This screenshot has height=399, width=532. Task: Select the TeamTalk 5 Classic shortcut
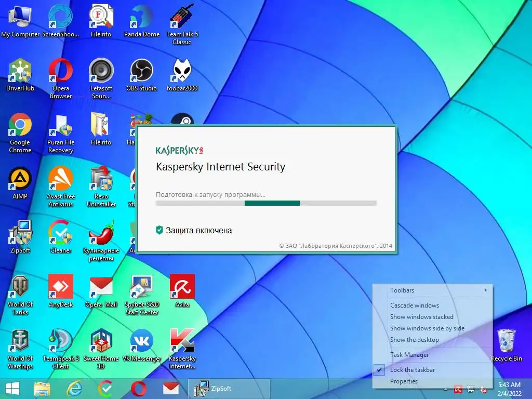182,24
